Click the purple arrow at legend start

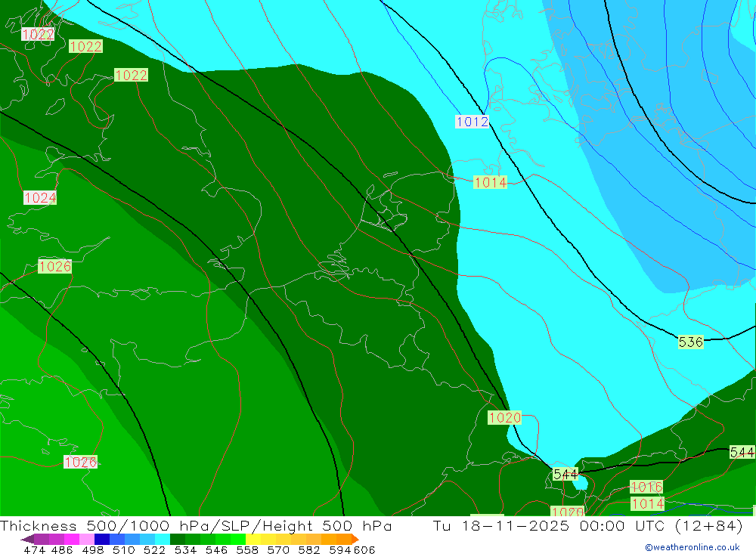click(x=27, y=539)
